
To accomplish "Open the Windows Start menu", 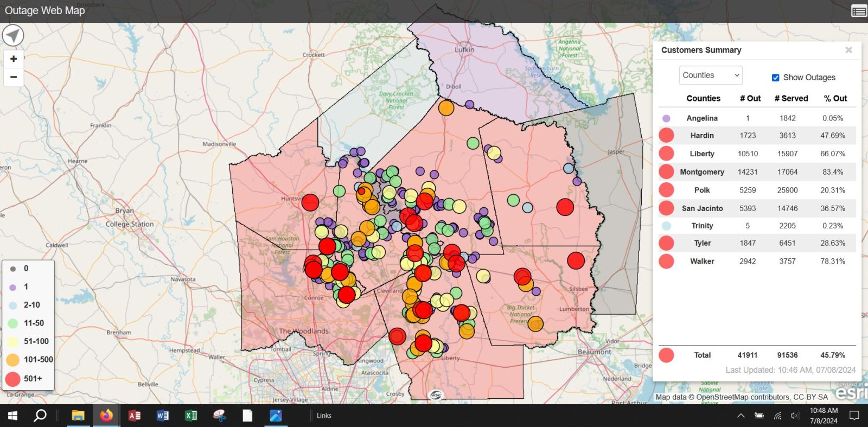I will click(x=13, y=416).
